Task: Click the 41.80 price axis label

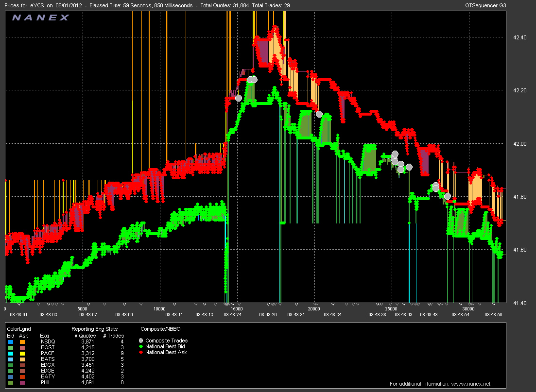Action: click(x=520, y=197)
